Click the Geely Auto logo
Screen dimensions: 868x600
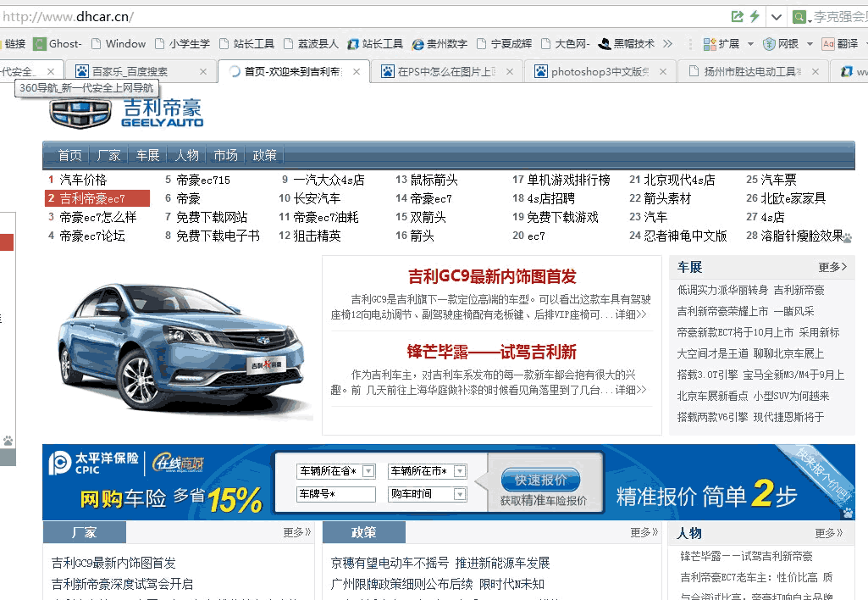coord(126,114)
